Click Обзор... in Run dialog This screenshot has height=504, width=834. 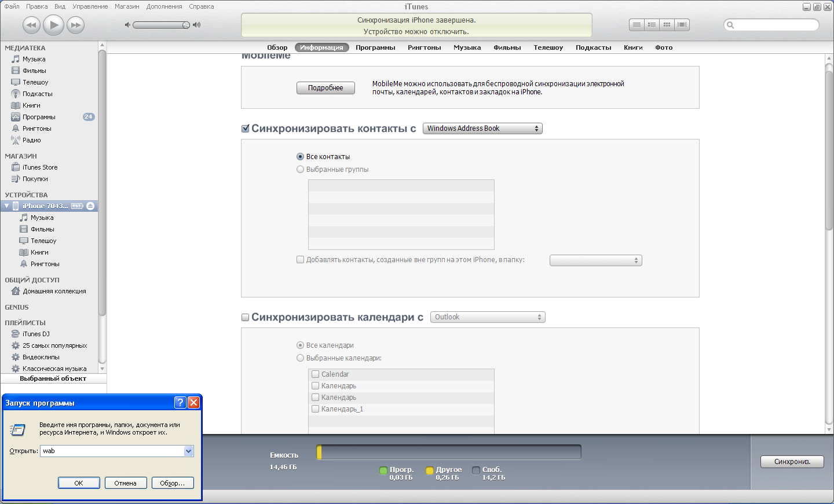[173, 483]
